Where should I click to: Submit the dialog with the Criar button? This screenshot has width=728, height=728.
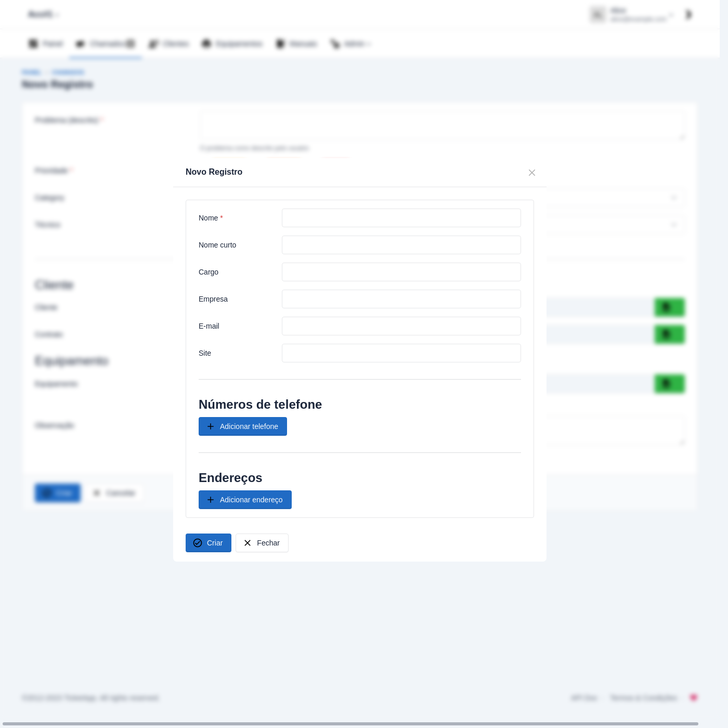[x=209, y=543]
